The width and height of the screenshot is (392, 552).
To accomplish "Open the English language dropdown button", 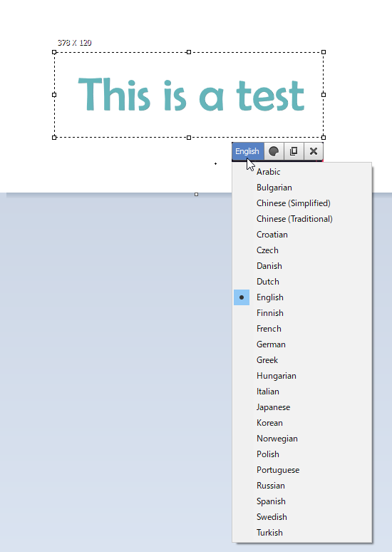I will [248, 151].
